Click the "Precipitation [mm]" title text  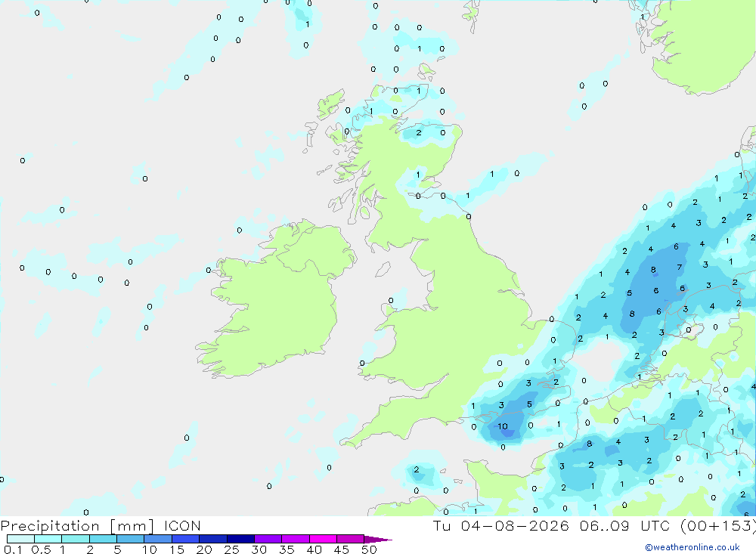(77, 526)
